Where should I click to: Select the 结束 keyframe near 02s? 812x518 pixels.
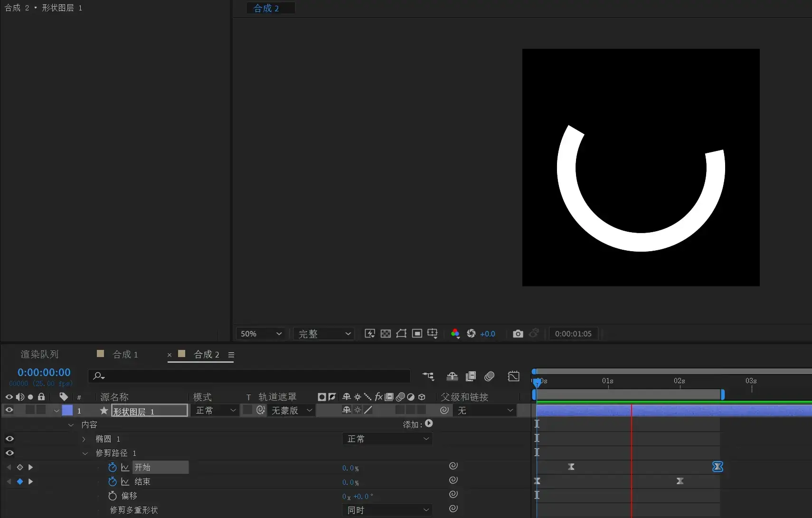point(680,481)
